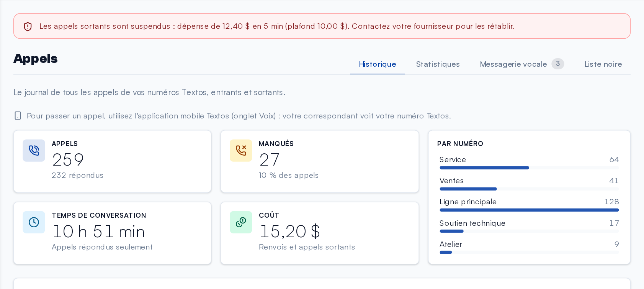Click the 'Ligne principale' number label
The image size is (644, 289).
(x=468, y=202)
